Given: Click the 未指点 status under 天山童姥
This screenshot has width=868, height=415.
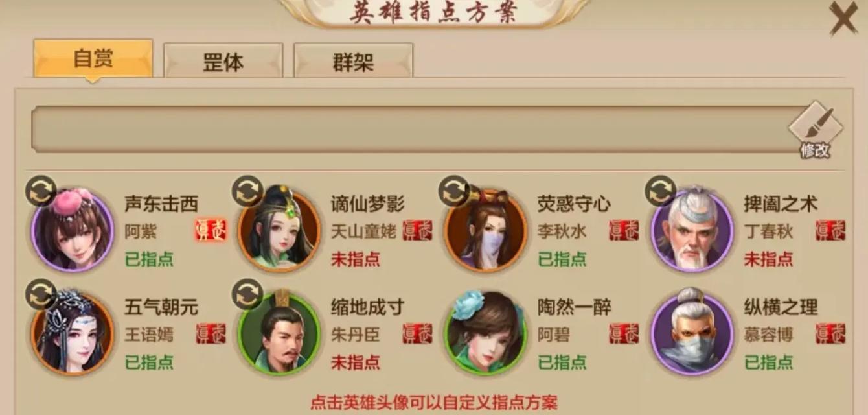Looking at the screenshot, I should [355, 259].
